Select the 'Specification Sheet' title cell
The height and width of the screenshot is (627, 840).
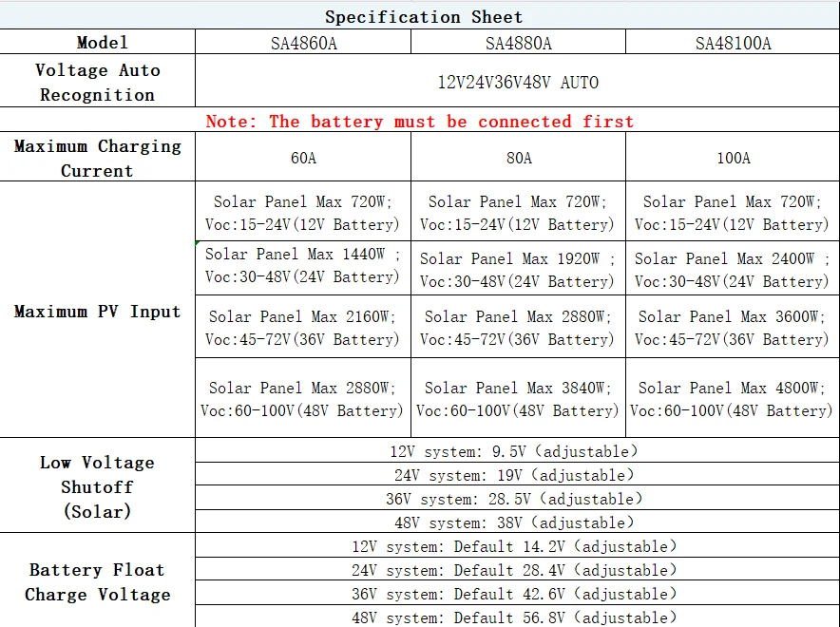tap(420, 16)
